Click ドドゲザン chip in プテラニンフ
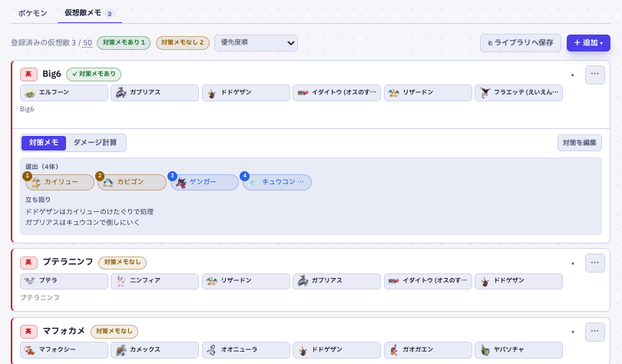The image size is (622, 364). pos(519,281)
